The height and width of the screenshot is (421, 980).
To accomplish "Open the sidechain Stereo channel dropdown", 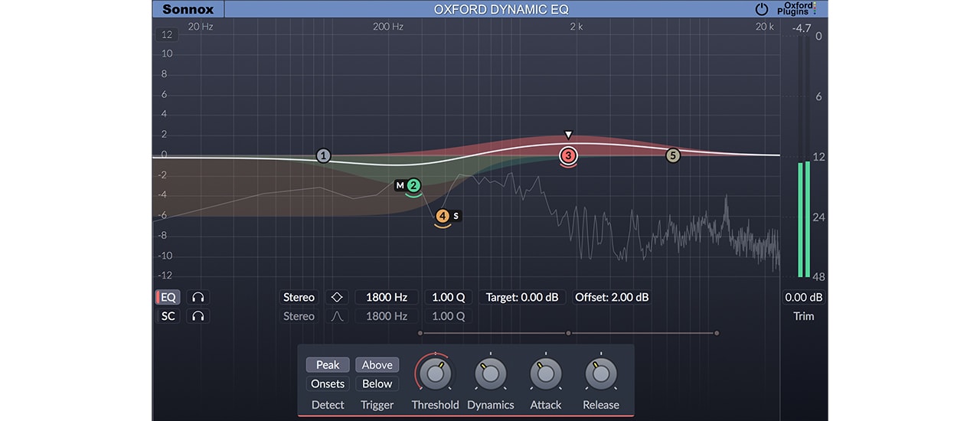I will point(299,316).
